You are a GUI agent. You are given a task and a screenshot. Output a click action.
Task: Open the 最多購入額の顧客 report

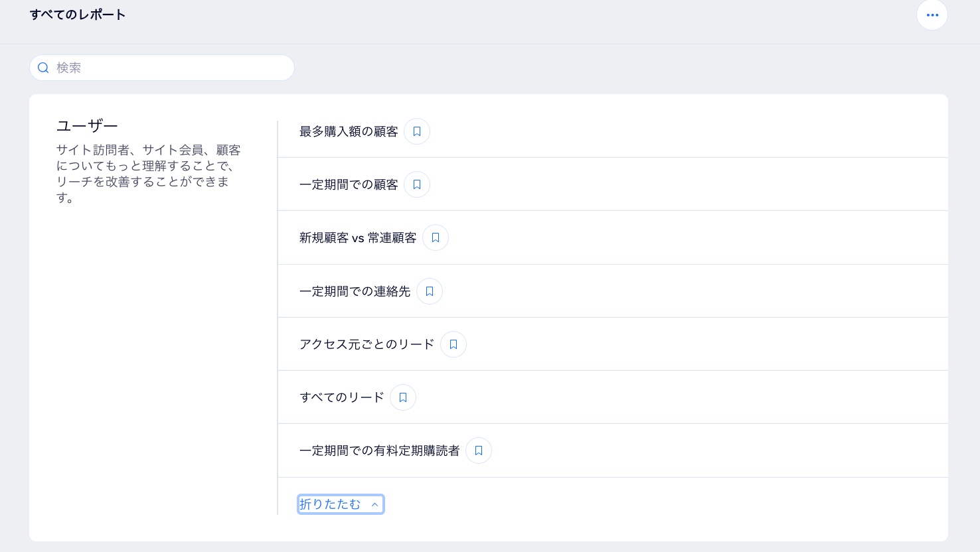(x=349, y=131)
